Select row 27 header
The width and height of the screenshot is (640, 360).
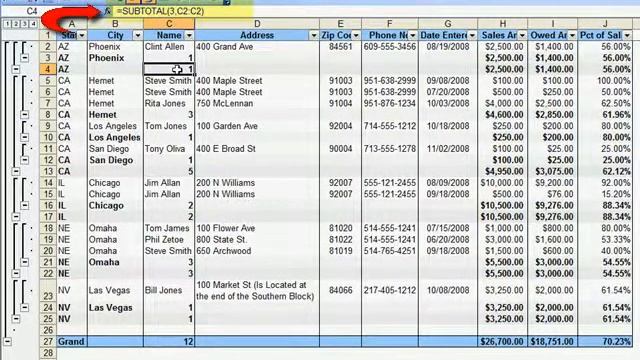click(x=48, y=341)
